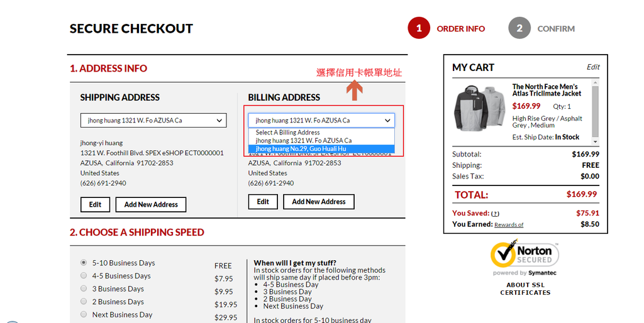Click the 'SECURE CHECKOUT' heading
This screenshot has height=323, width=644.
tap(131, 28)
